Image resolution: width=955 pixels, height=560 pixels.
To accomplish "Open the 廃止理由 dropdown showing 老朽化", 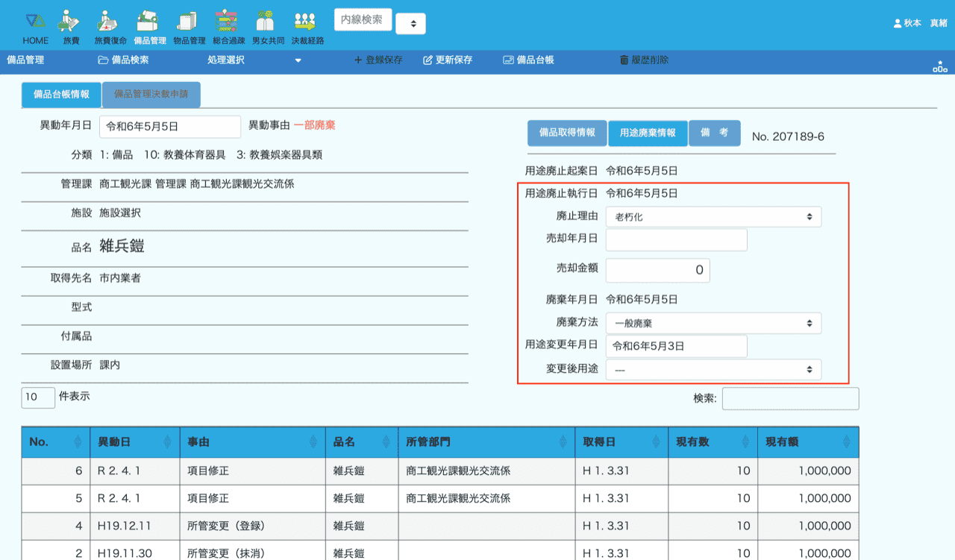I will pos(713,217).
